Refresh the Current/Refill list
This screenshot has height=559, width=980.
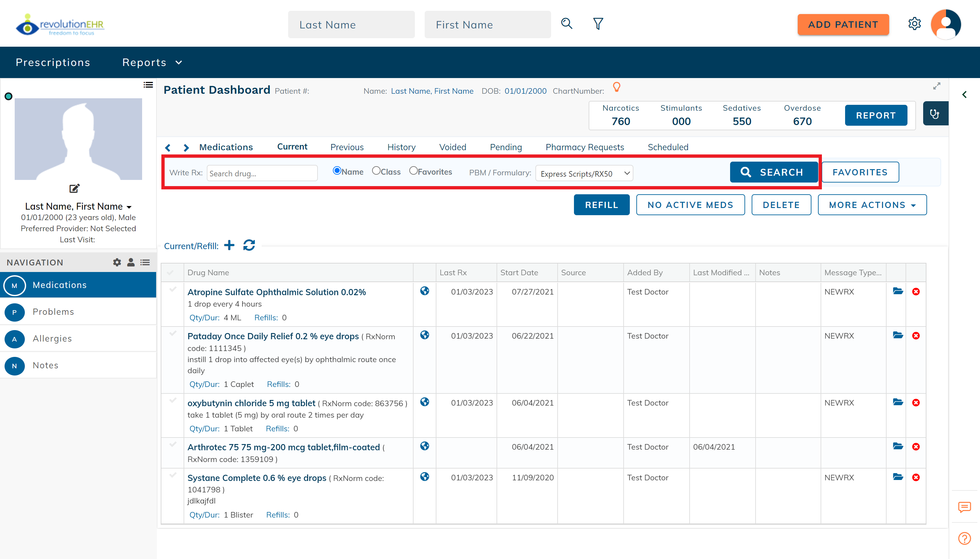249,245
